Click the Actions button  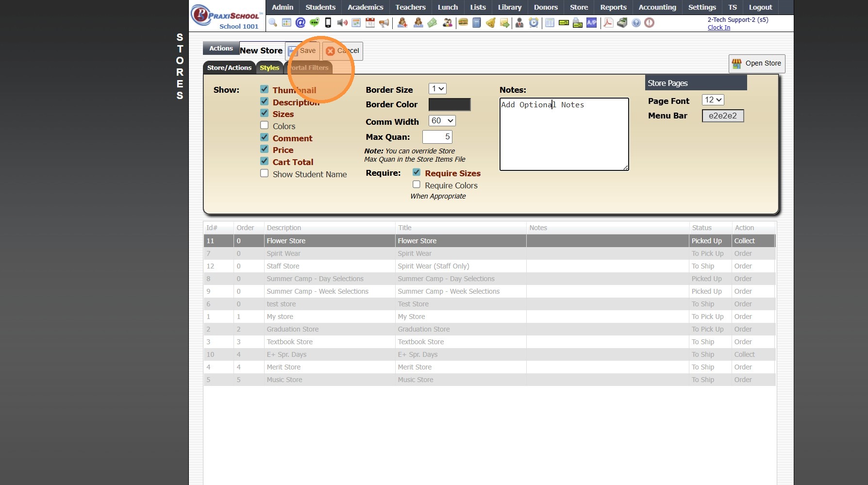pyautogui.click(x=221, y=49)
